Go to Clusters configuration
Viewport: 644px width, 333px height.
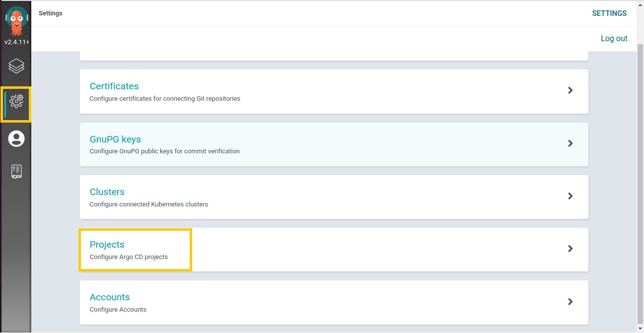(x=107, y=192)
